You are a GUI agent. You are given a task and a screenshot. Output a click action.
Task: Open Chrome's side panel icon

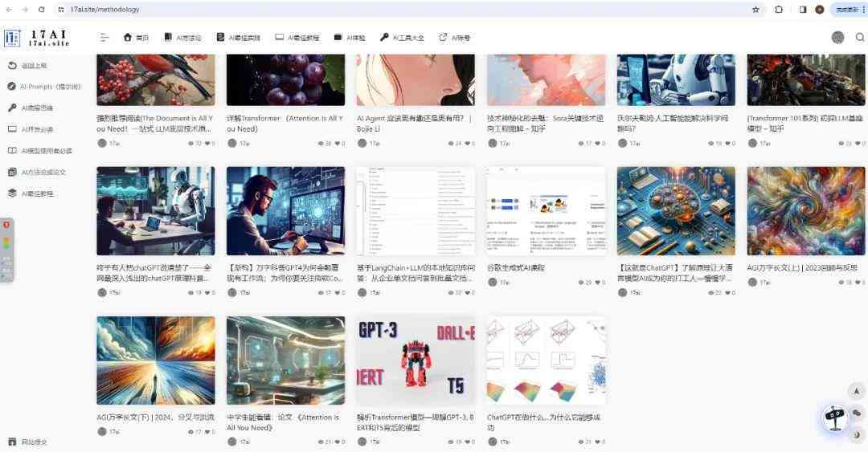(x=803, y=10)
